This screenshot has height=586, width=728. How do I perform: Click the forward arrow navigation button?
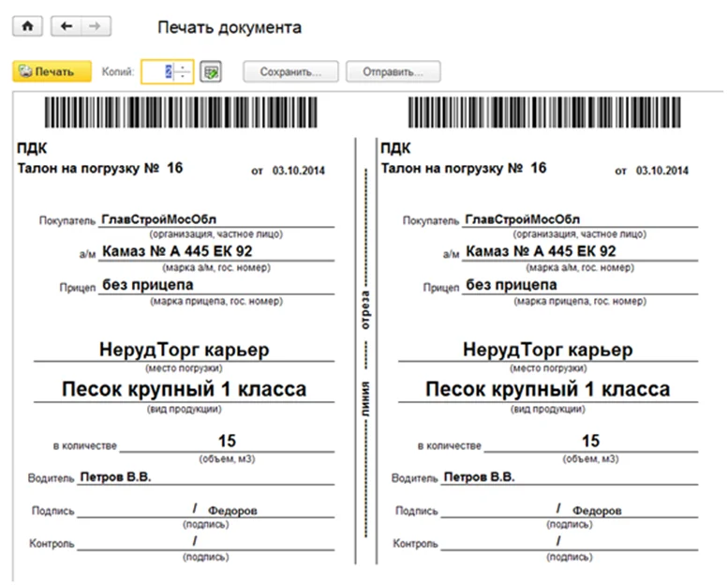click(92, 27)
